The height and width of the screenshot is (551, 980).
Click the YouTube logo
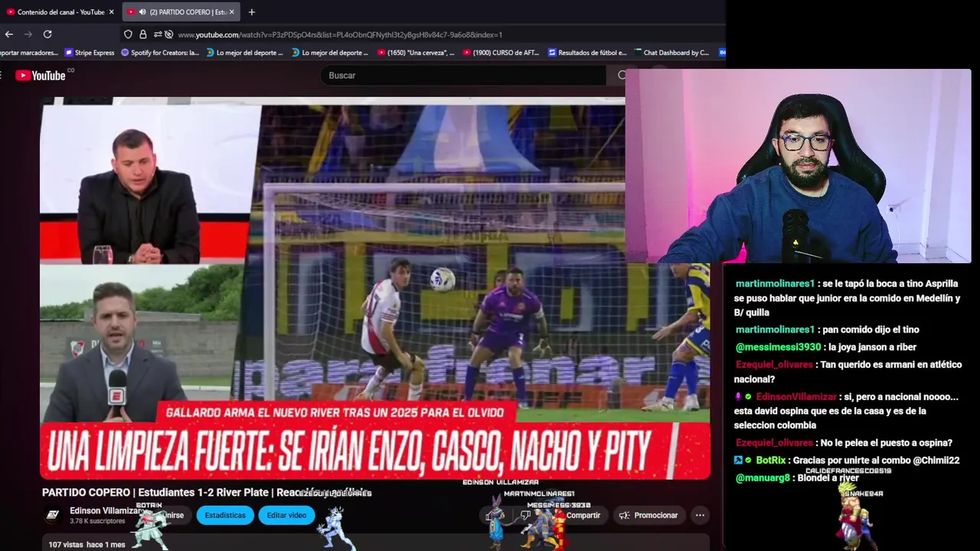(x=41, y=75)
